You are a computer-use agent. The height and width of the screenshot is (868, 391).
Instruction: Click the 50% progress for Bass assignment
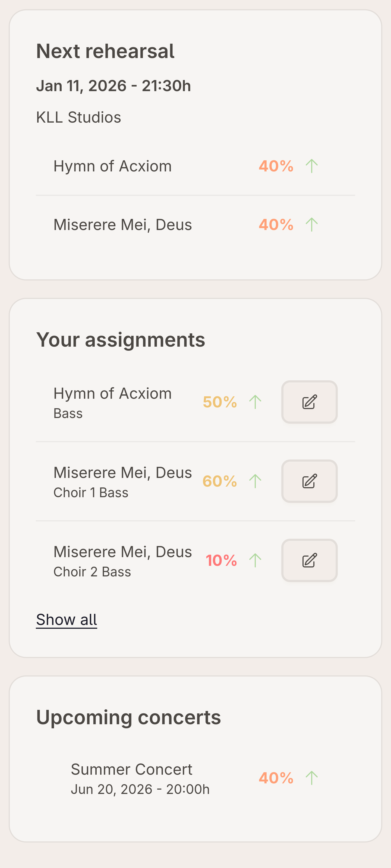(x=220, y=402)
